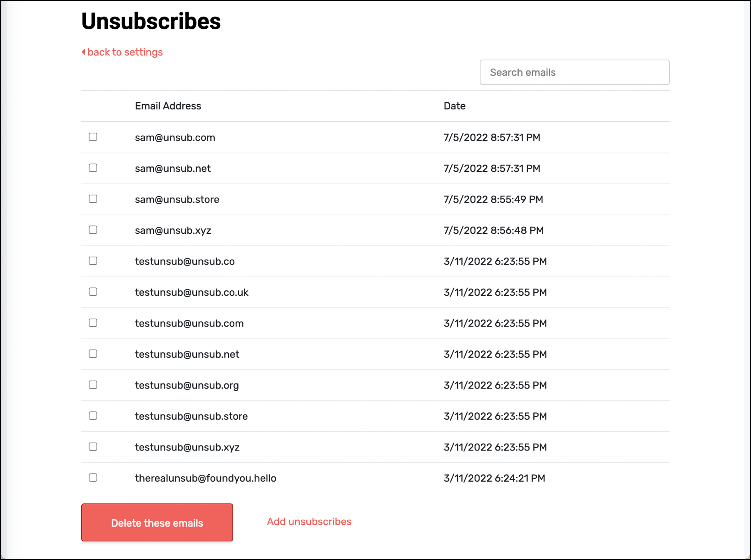Check the testunsub@unsub.com checkbox
Screen dimensions: 751x560
93,323
